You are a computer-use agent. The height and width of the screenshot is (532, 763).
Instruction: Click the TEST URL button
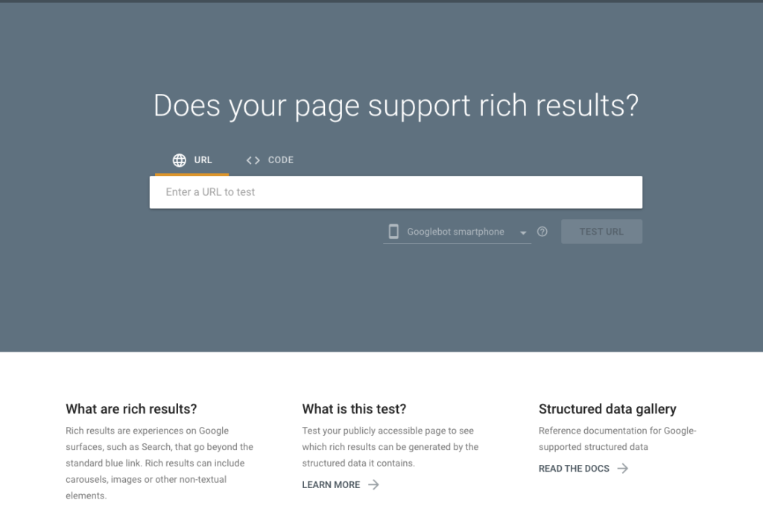coord(601,232)
